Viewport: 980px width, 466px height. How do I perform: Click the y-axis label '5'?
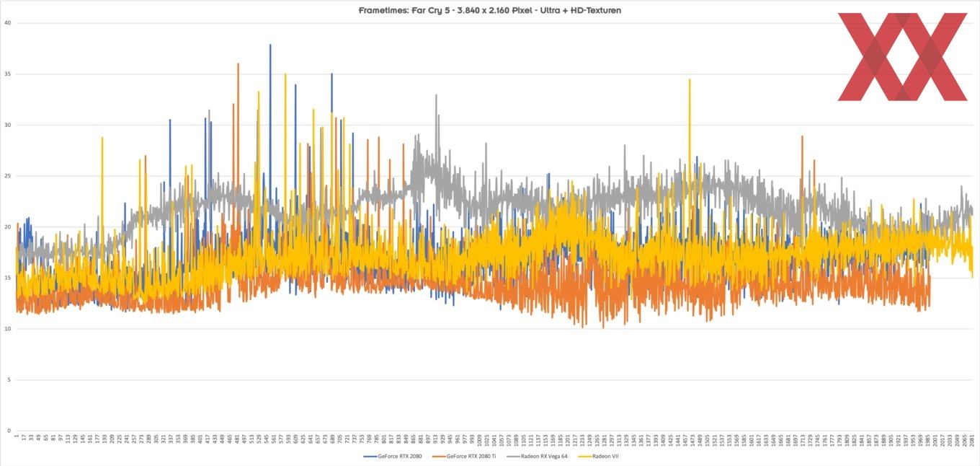point(9,379)
